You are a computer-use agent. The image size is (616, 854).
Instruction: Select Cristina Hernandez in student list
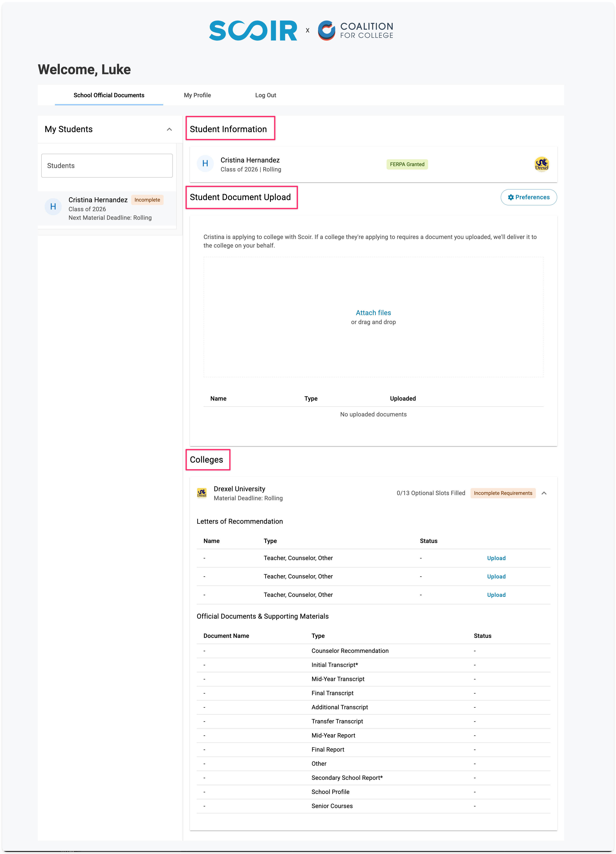(x=98, y=200)
